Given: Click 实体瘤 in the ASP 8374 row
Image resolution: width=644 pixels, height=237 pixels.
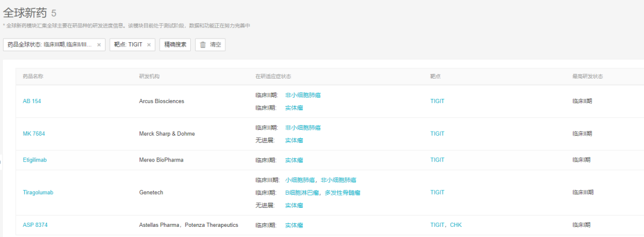Looking at the screenshot, I should (294, 225).
